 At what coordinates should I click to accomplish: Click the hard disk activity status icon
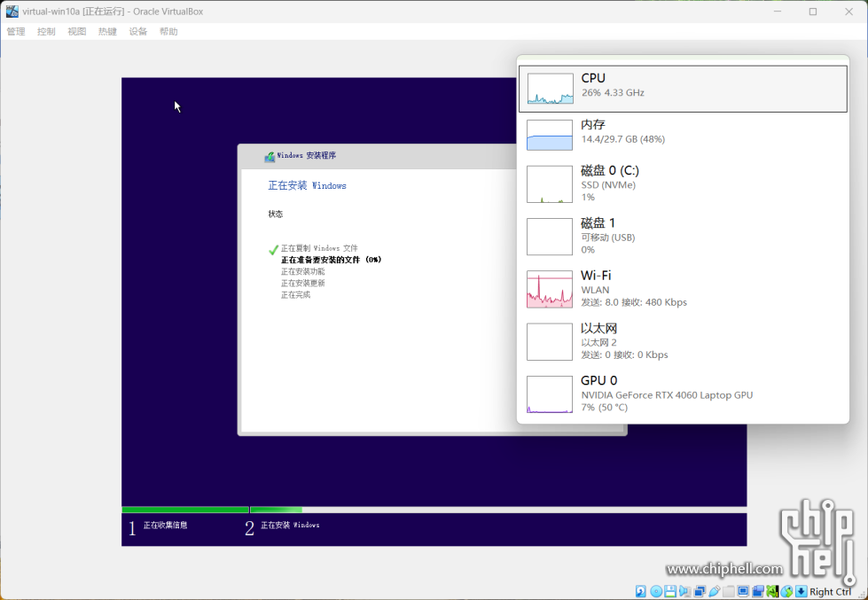[641, 591]
